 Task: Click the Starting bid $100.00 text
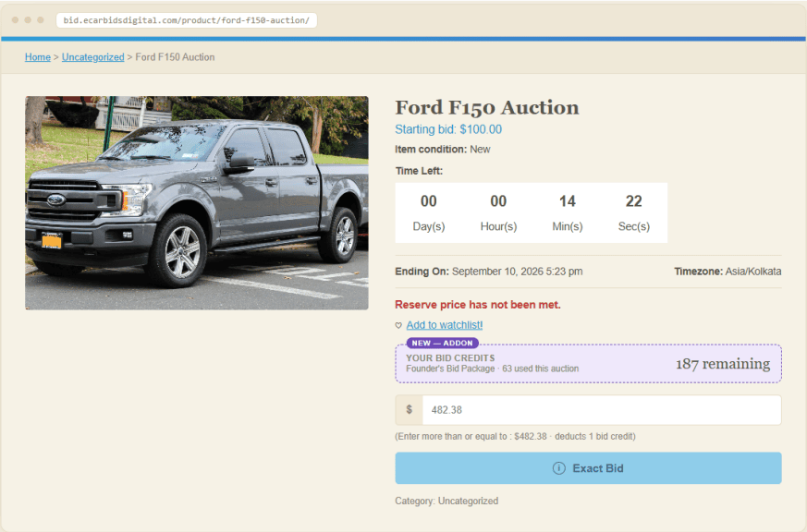click(x=448, y=129)
